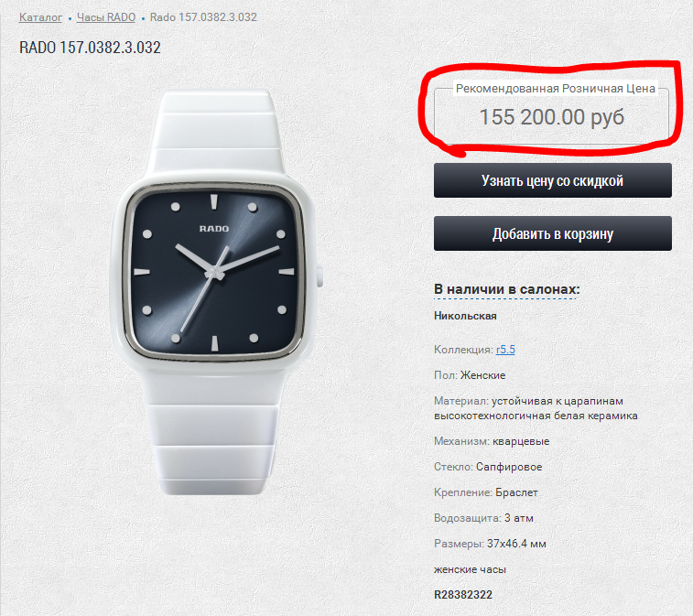Select the Никольская salon entry
This screenshot has width=693, height=616.
pyautogui.click(x=465, y=316)
